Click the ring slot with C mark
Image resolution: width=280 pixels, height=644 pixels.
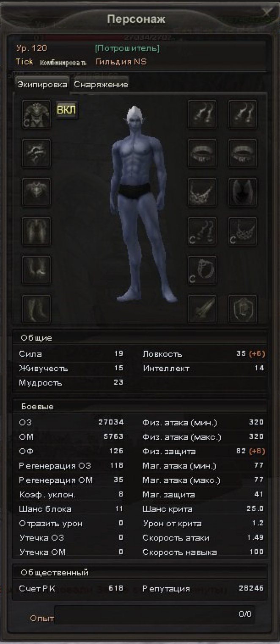click(202, 270)
